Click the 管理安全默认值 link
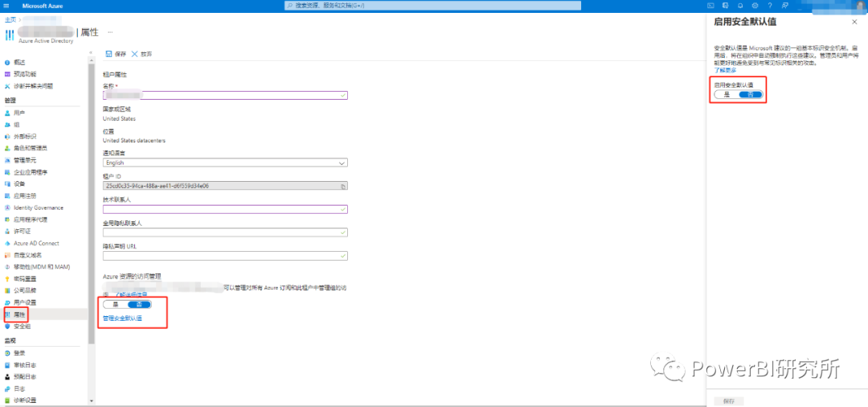Viewport: 868px width, 407px height. point(122,319)
